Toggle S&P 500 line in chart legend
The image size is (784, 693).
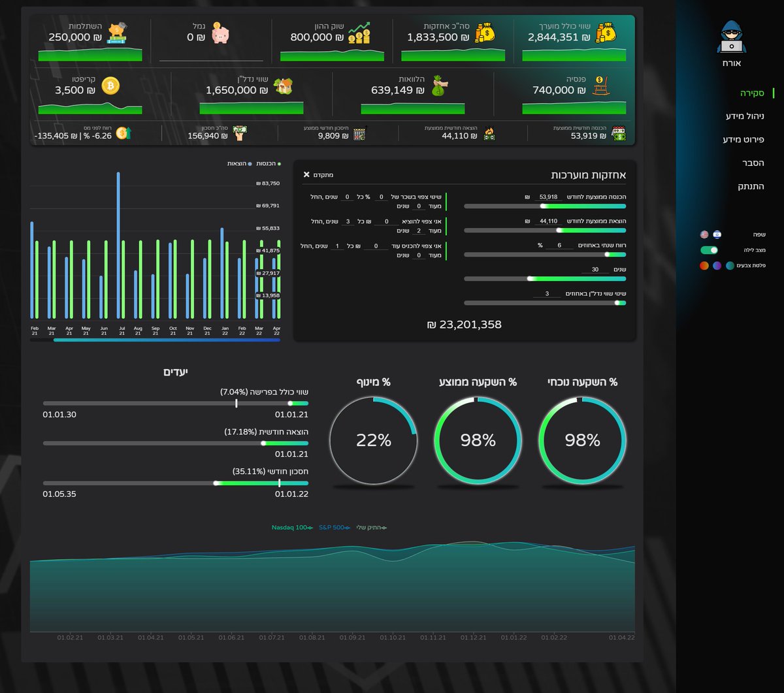tap(336, 527)
